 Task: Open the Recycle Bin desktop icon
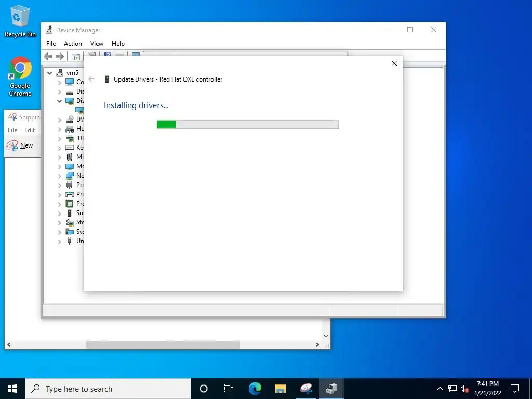point(20,21)
